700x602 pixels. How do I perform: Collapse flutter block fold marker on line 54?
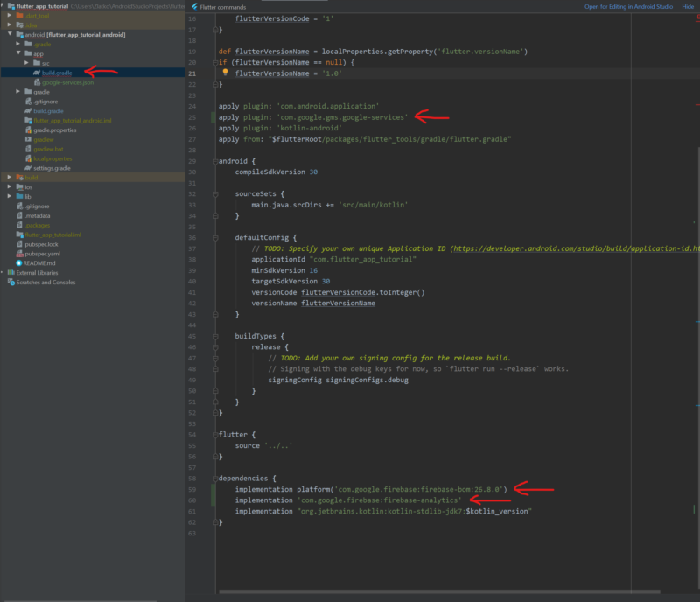(x=215, y=435)
